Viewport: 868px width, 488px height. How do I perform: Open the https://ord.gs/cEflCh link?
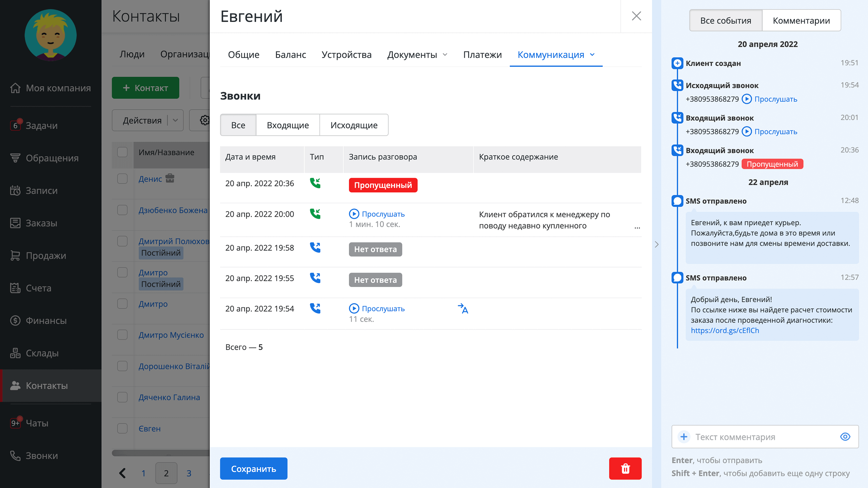point(725,330)
